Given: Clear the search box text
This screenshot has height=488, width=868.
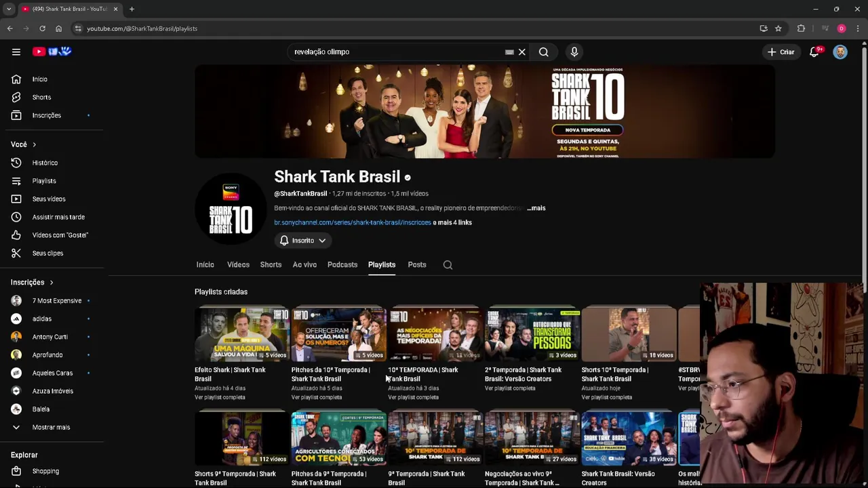Looking at the screenshot, I should click(522, 52).
